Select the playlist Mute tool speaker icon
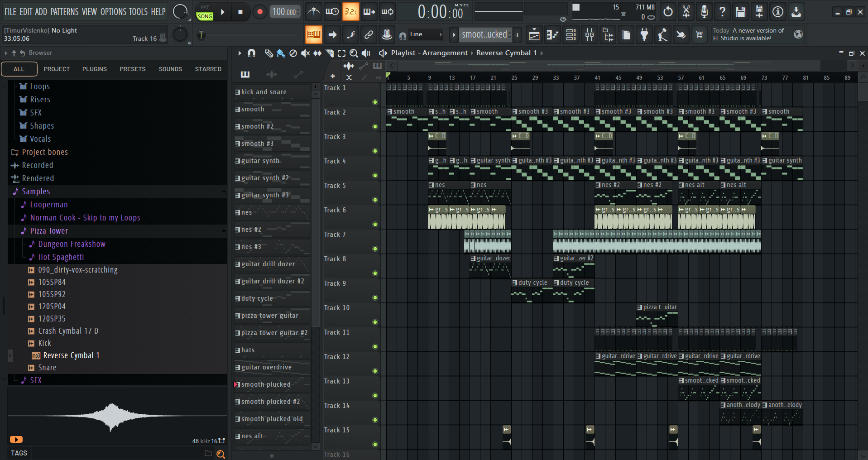 click(x=306, y=53)
